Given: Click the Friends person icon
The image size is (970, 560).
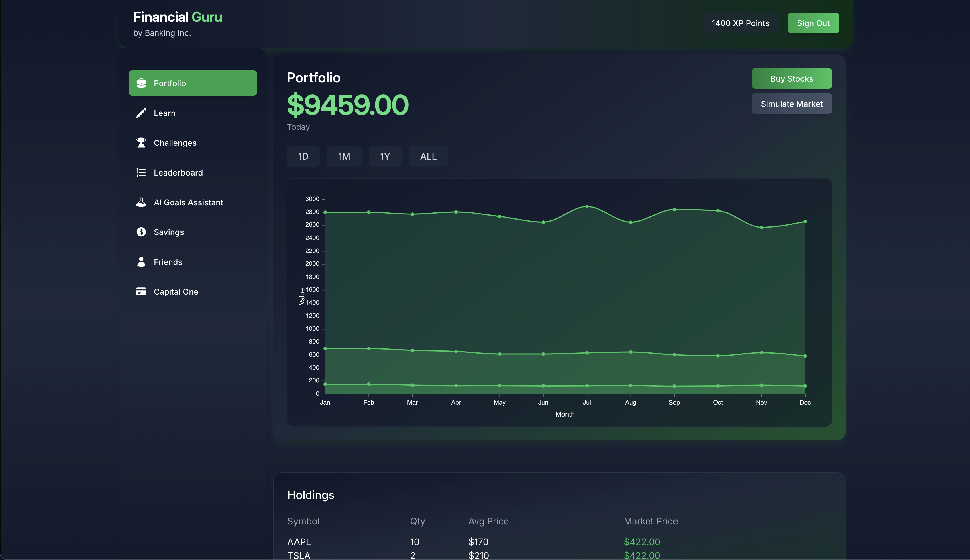Looking at the screenshot, I should (141, 262).
